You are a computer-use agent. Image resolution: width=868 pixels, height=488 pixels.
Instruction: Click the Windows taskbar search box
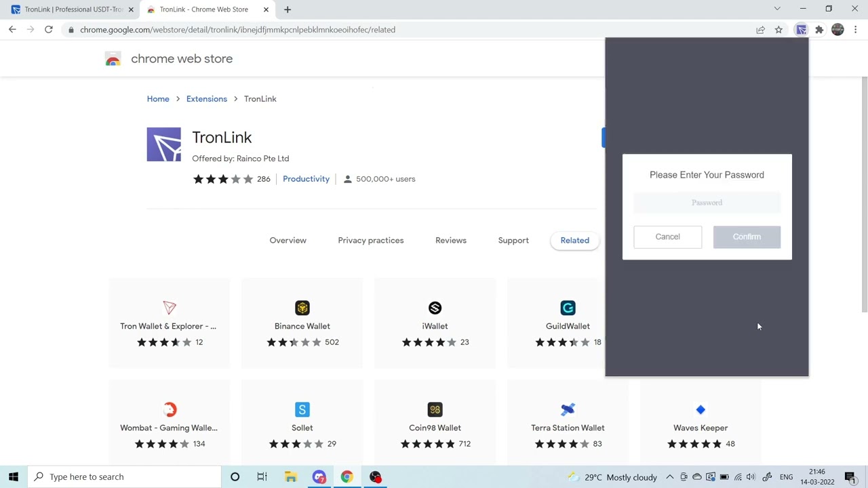pyautogui.click(x=124, y=476)
